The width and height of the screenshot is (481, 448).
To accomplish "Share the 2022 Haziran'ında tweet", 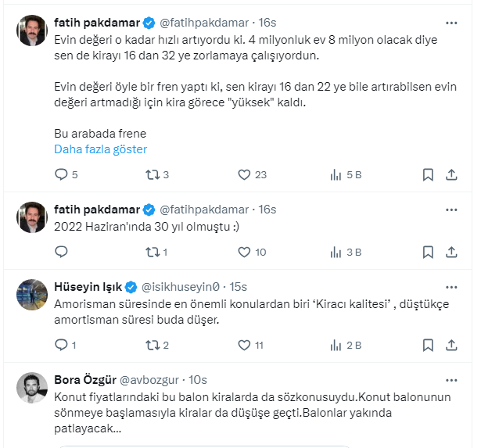I will click(x=451, y=252).
